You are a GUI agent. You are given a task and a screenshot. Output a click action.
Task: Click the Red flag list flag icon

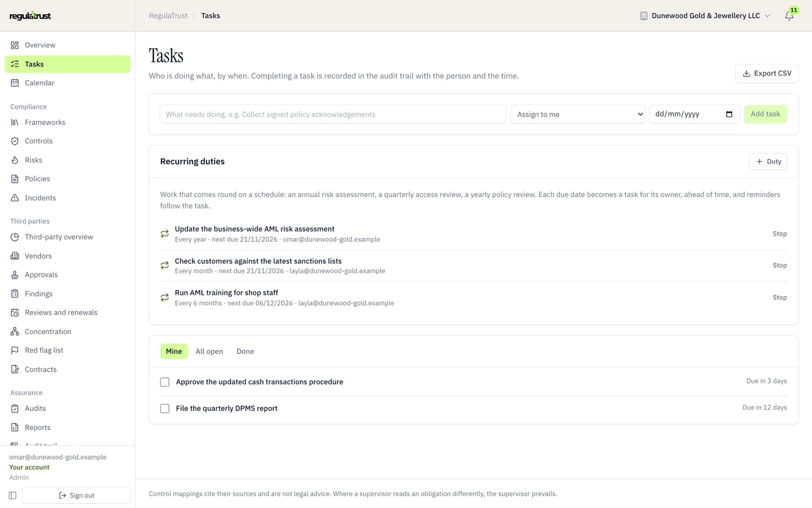point(15,351)
